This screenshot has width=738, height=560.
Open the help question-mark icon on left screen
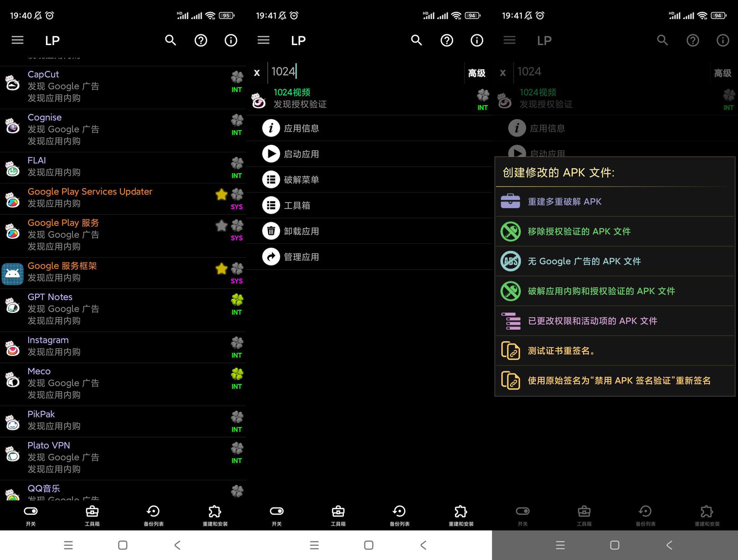tap(201, 41)
